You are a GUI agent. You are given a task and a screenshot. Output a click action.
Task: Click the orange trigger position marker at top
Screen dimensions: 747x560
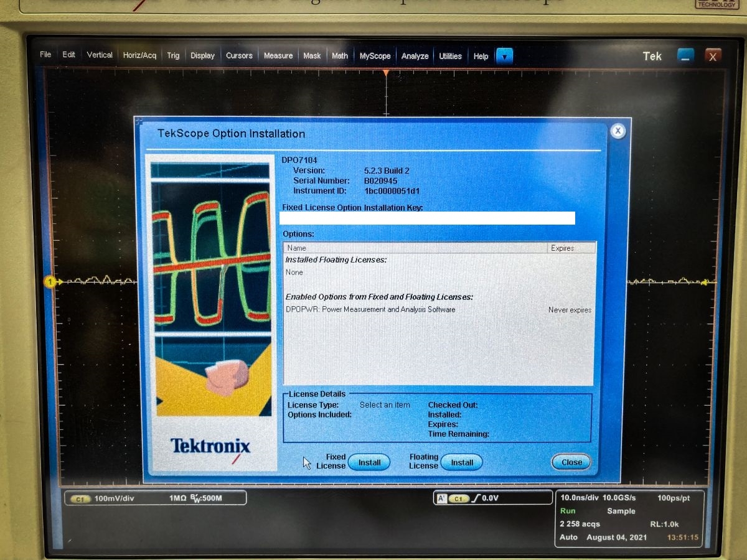(386, 73)
